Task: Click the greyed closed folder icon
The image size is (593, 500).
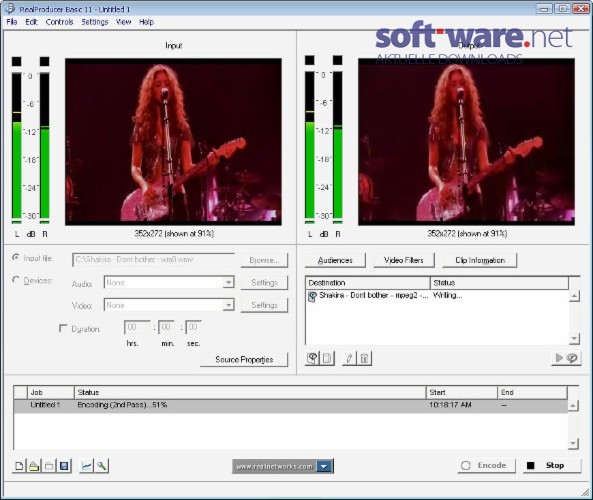Action: click(x=49, y=466)
